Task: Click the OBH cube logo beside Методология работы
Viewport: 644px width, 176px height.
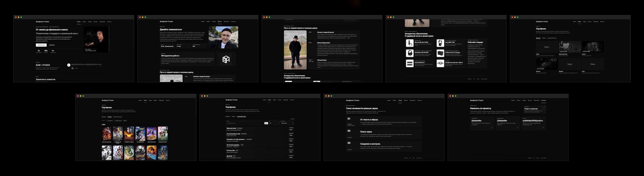Action: (226, 59)
